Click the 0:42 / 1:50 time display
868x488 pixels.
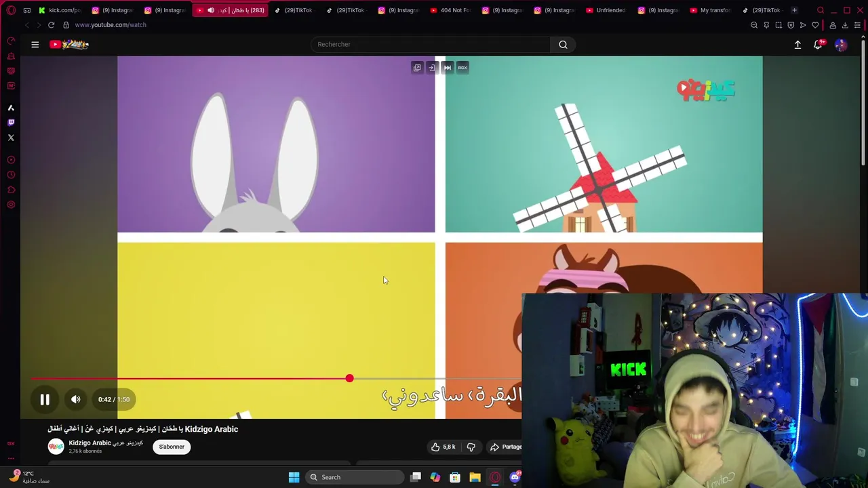[114, 400]
